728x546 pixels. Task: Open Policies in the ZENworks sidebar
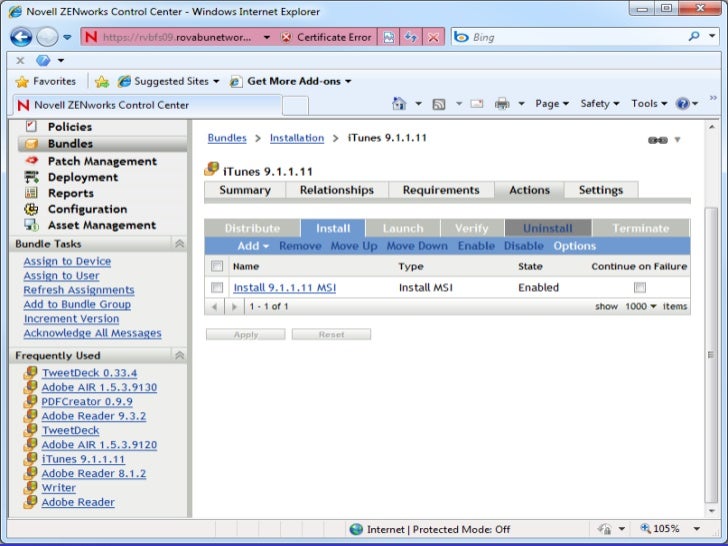pyautogui.click(x=70, y=127)
